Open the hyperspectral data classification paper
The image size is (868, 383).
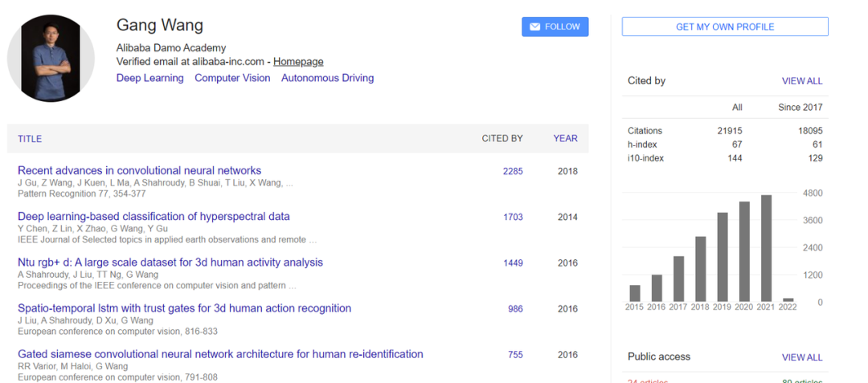[154, 216]
